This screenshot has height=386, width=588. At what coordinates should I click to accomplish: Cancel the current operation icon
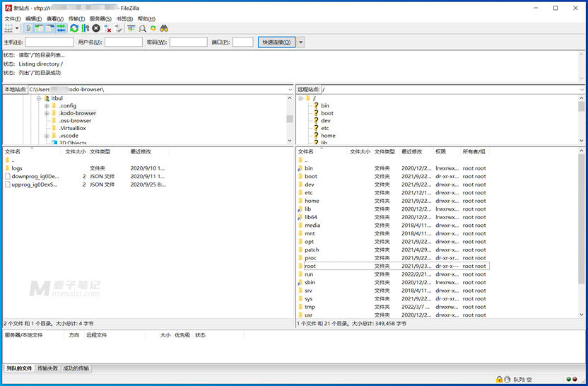coord(96,28)
